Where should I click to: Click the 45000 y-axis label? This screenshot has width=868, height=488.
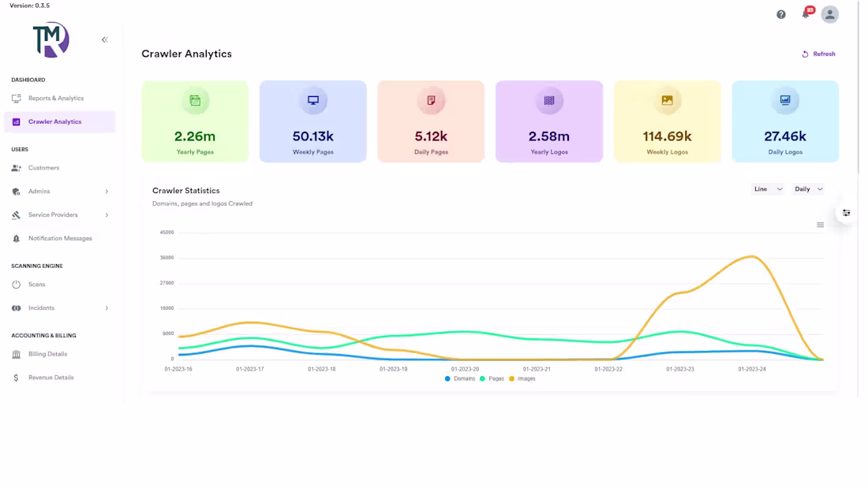click(166, 233)
